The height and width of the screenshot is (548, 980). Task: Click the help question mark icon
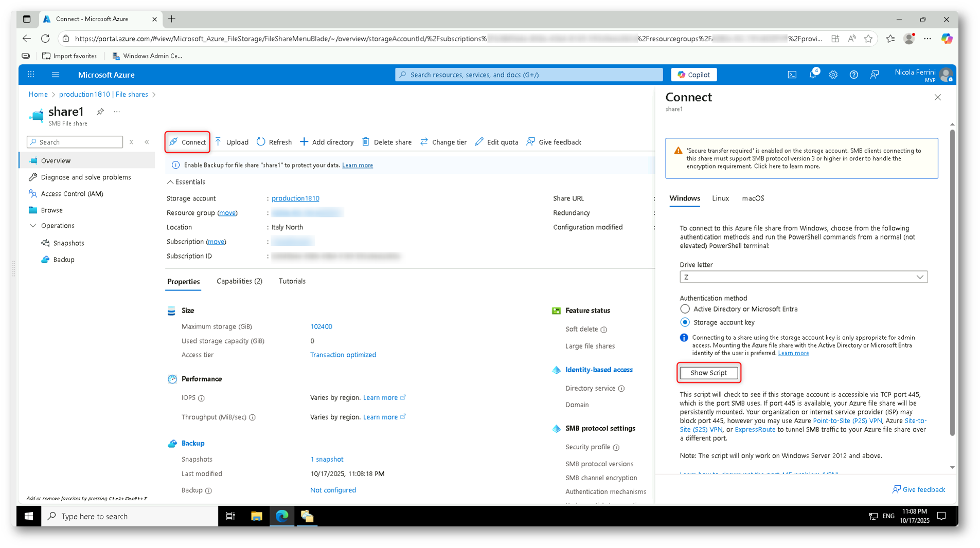coord(853,75)
